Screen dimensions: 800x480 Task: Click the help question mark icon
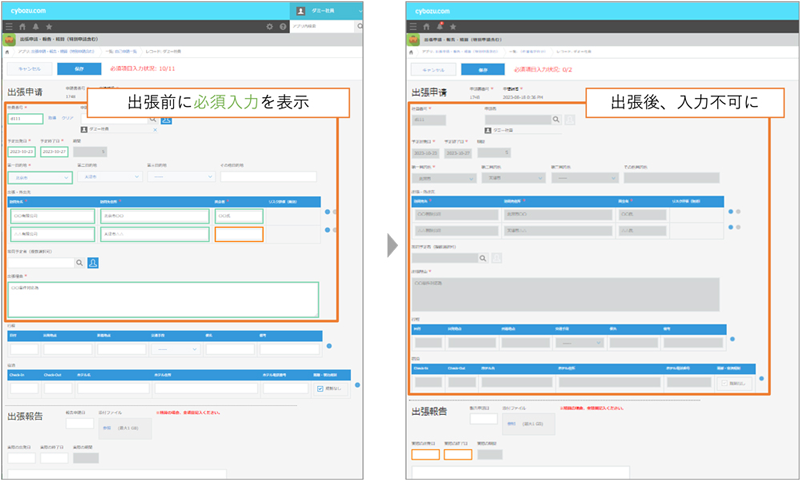tap(282, 26)
